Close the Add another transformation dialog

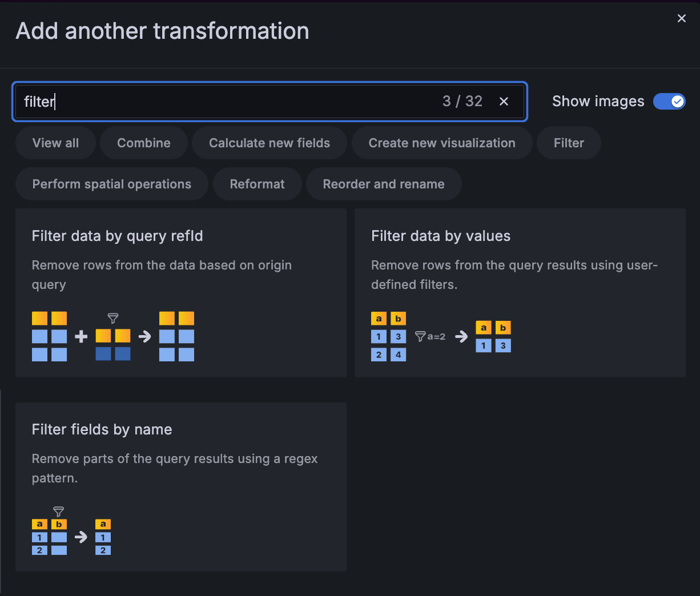tap(681, 18)
